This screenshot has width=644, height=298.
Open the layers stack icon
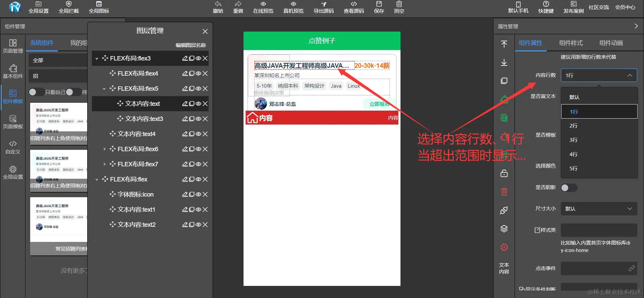pos(504,229)
